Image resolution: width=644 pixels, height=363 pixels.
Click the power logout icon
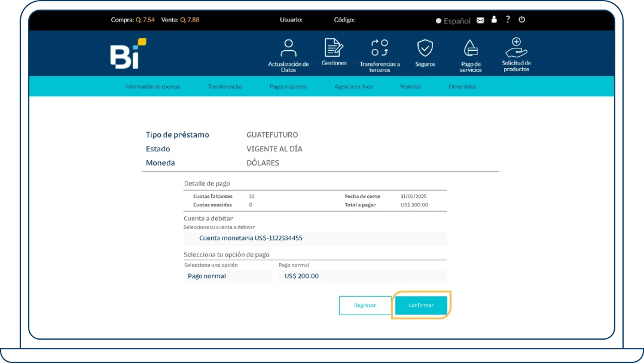(521, 20)
